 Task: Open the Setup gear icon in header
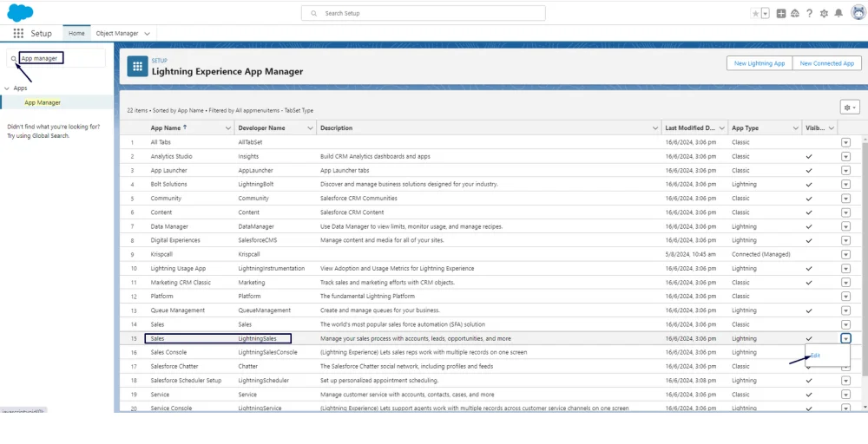[x=824, y=13]
